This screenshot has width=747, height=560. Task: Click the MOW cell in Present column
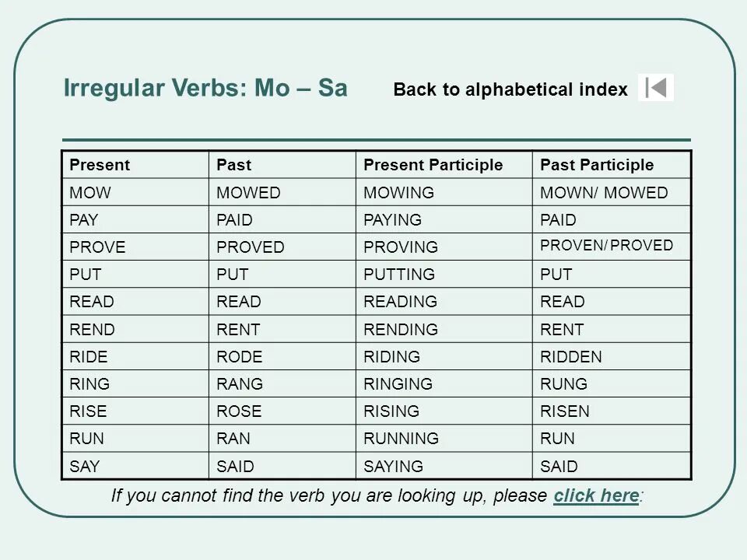(135, 192)
